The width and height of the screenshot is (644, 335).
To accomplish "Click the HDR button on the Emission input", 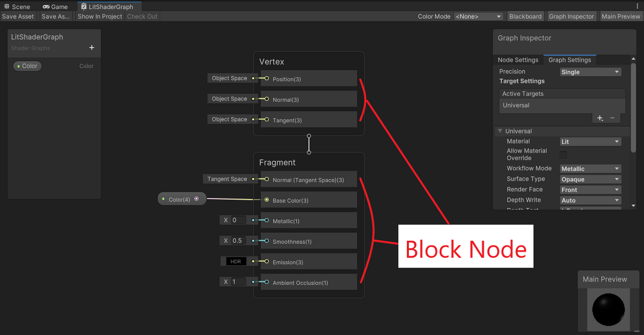I will coord(236,261).
